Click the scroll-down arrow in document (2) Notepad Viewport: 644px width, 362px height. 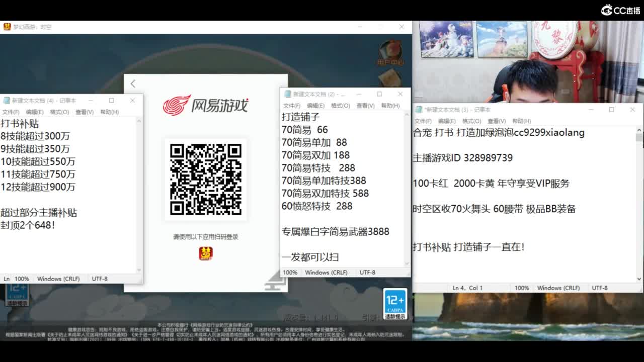tap(407, 263)
